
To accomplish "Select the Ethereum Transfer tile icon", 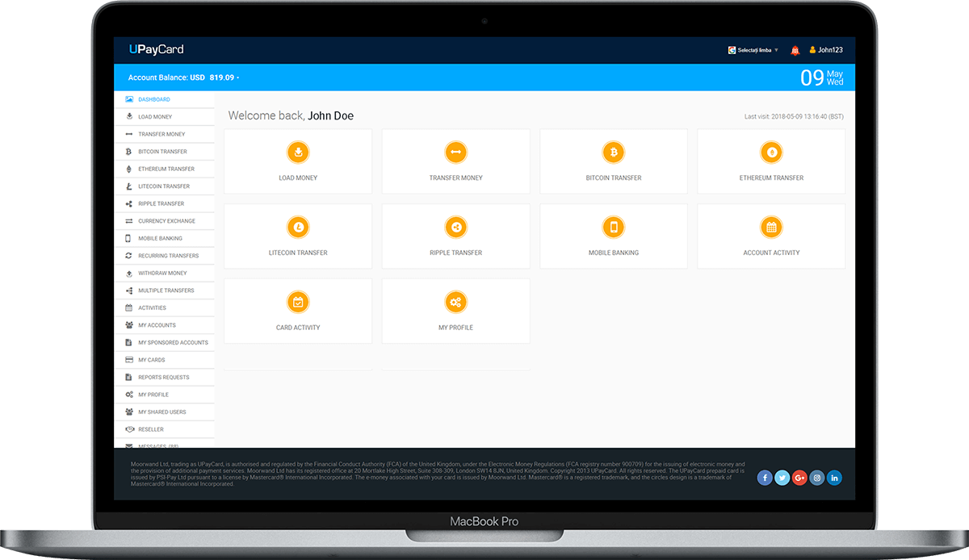I will click(x=770, y=152).
